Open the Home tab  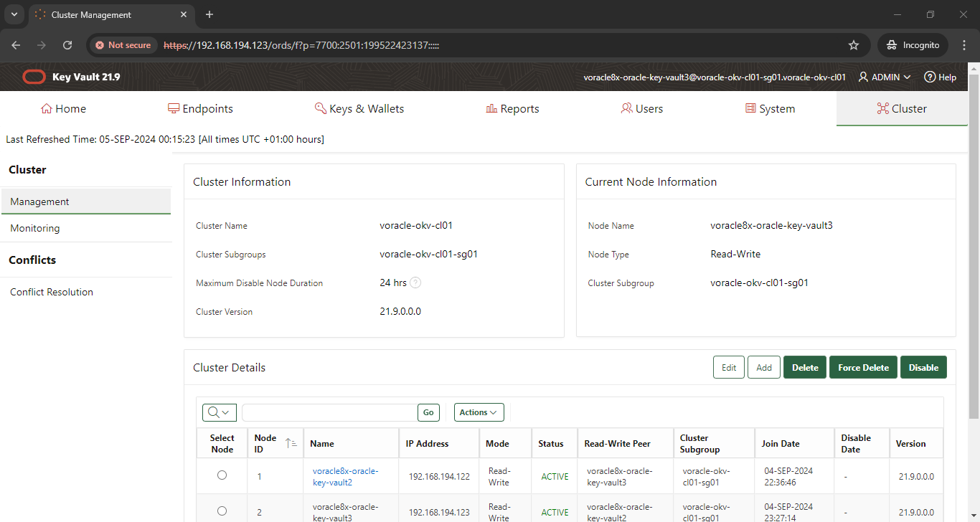coord(63,109)
